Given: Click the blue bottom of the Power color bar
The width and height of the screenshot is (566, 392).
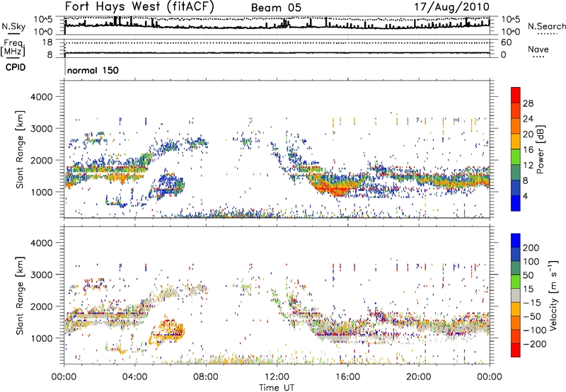Looking at the screenshot, I should [x=516, y=203].
